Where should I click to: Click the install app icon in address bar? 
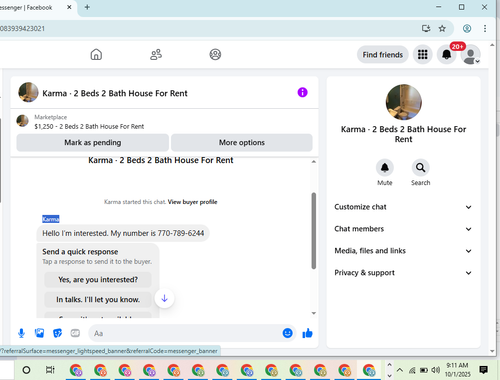[x=426, y=29]
